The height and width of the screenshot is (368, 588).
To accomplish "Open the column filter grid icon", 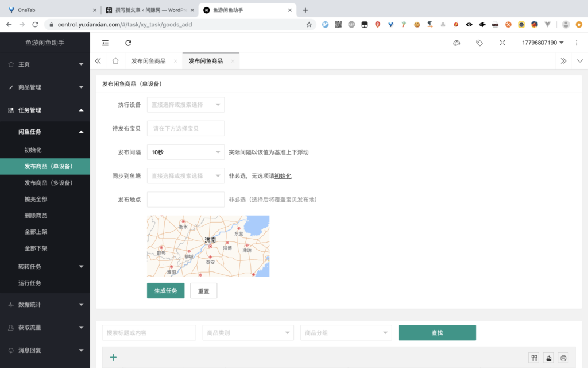I will 534,358.
